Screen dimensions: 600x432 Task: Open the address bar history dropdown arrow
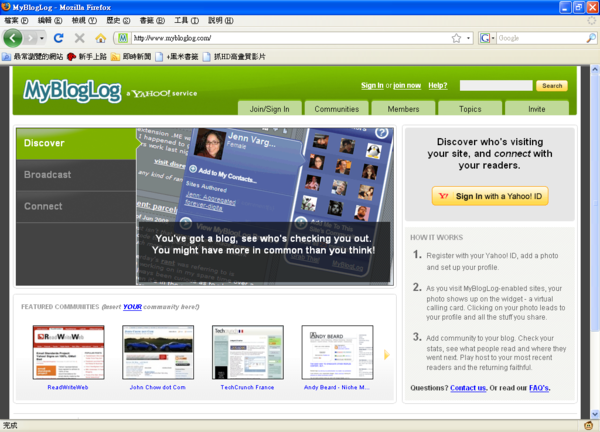468,38
